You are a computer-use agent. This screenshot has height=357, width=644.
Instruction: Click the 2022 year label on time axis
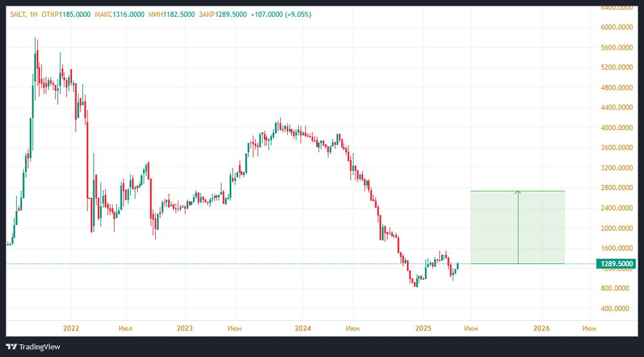[x=71, y=328]
